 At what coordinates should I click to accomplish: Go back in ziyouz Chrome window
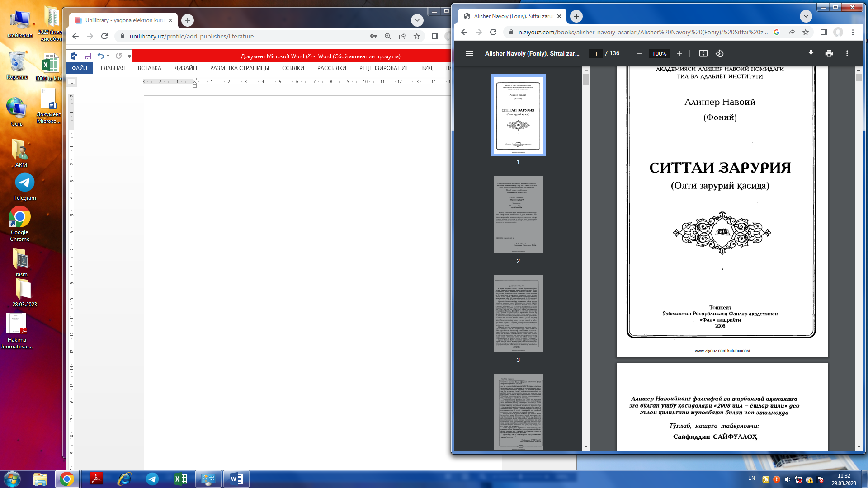click(464, 32)
